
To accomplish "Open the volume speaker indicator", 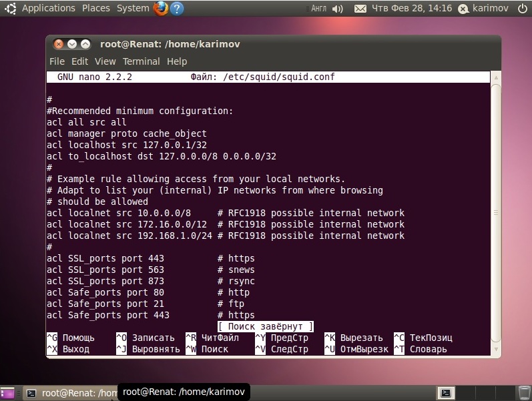I will tap(337, 9).
